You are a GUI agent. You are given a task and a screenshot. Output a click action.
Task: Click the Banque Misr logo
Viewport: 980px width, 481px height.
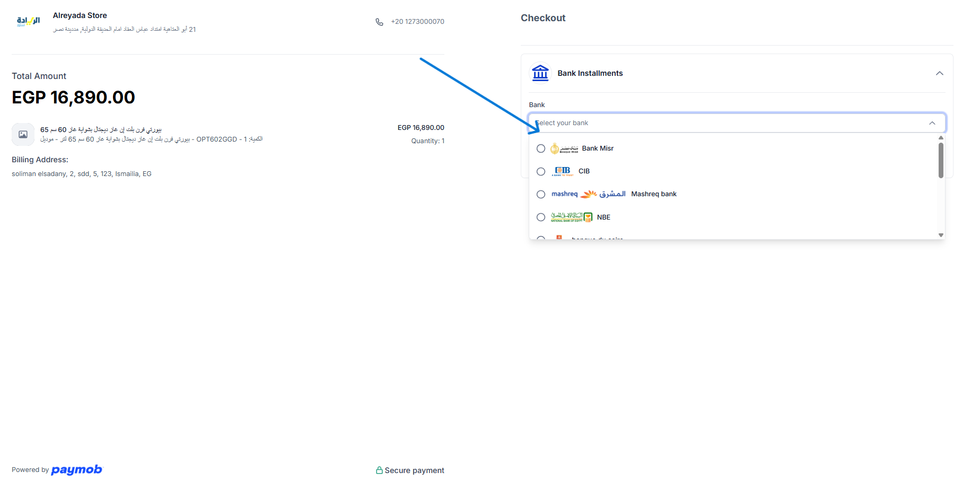click(x=564, y=148)
